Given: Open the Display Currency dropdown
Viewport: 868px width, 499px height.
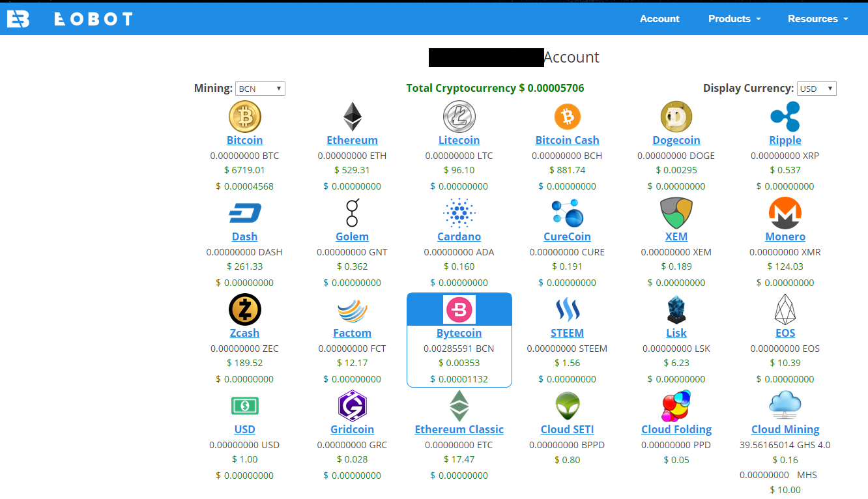Looking at the screenshot, I should (x=817, y=89).
